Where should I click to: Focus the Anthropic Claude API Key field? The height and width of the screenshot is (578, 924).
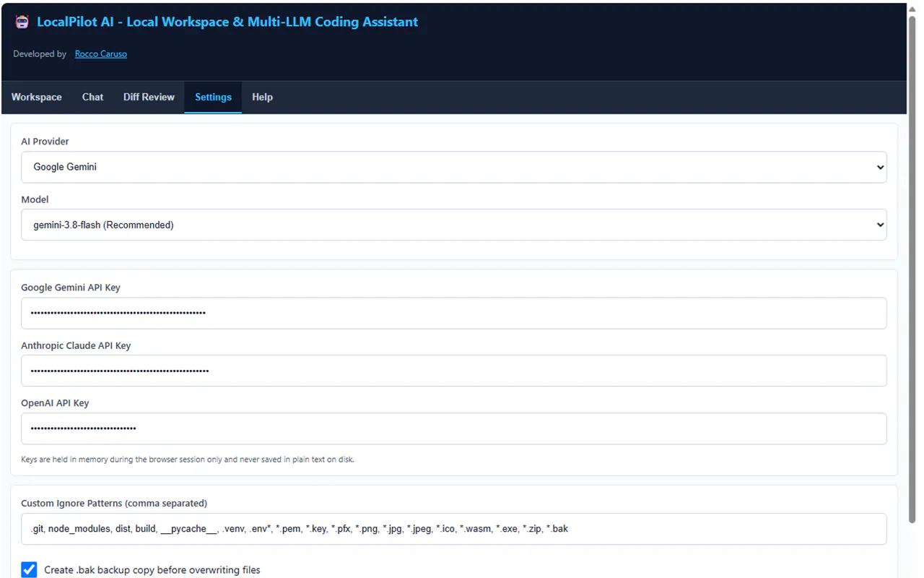pos(454,371)
